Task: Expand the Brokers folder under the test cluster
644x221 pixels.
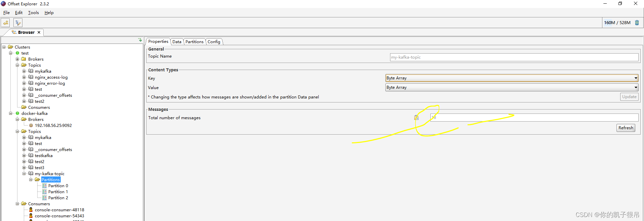Action: 17,59
